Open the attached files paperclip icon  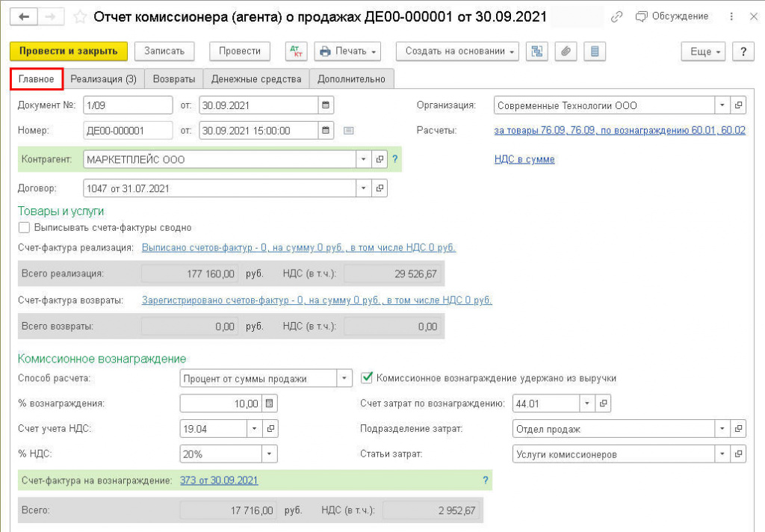(566, 51)
